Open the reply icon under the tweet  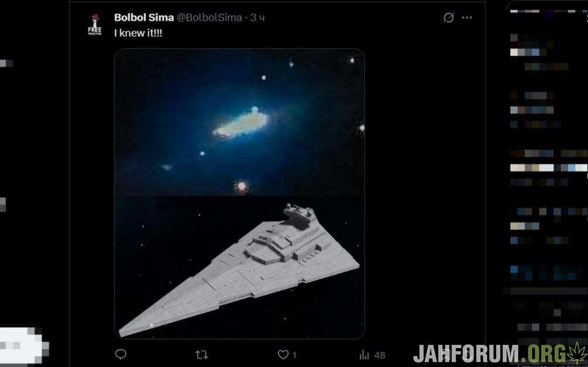tap(121, 354)
